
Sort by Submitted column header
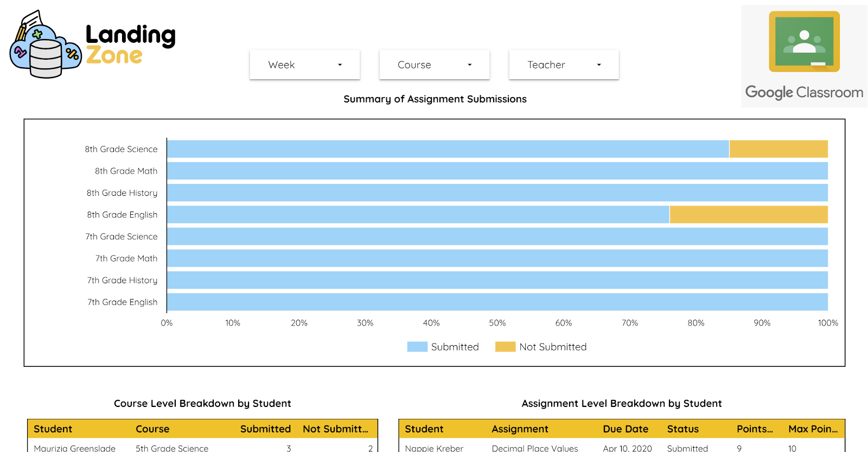click(x=265, y=429)
